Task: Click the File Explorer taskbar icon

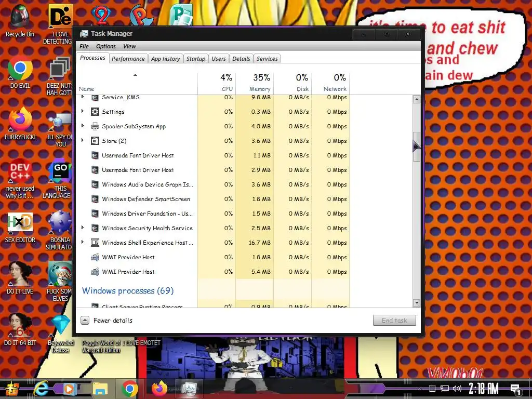Action: pos(100,389)
